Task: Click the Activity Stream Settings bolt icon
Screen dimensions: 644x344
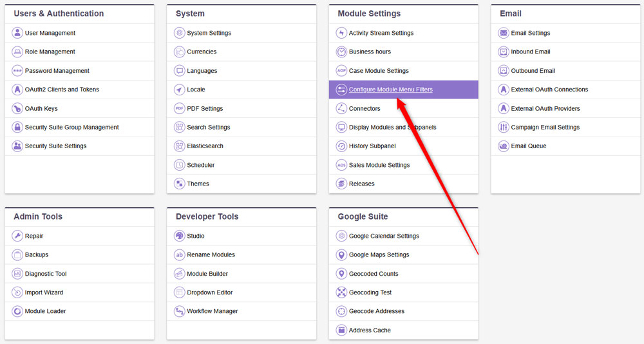Action: (341, 33)
